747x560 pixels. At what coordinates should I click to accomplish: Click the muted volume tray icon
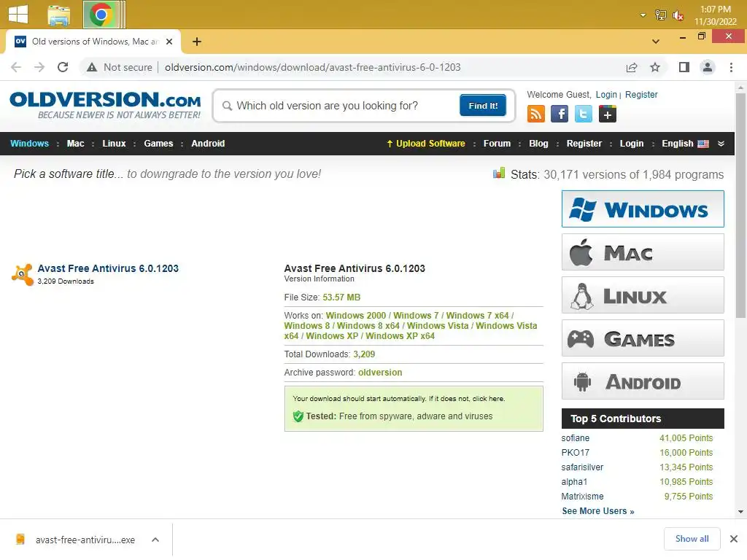pyautogui.click(x=678, y=16)
